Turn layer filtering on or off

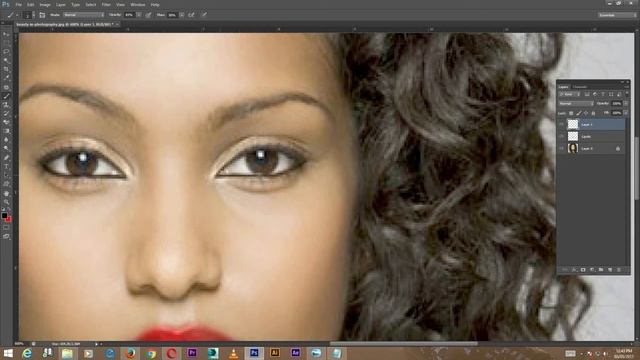coord(627,94)
